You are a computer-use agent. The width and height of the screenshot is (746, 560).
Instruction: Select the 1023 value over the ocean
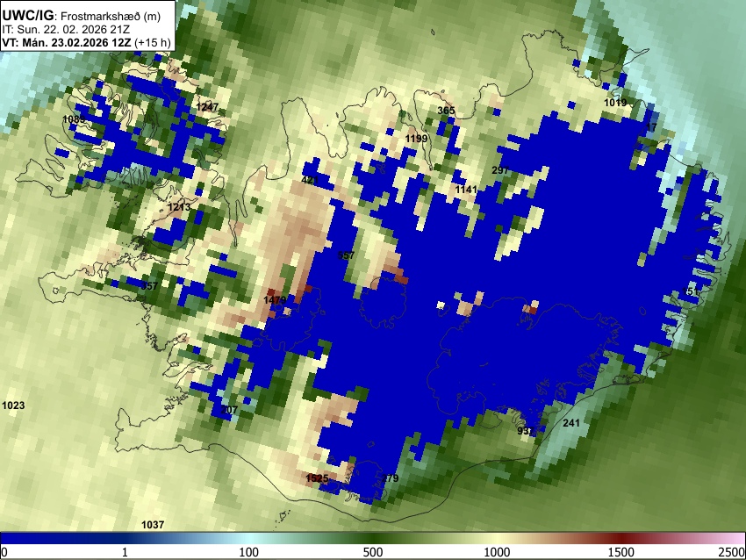tap(13, 406)
